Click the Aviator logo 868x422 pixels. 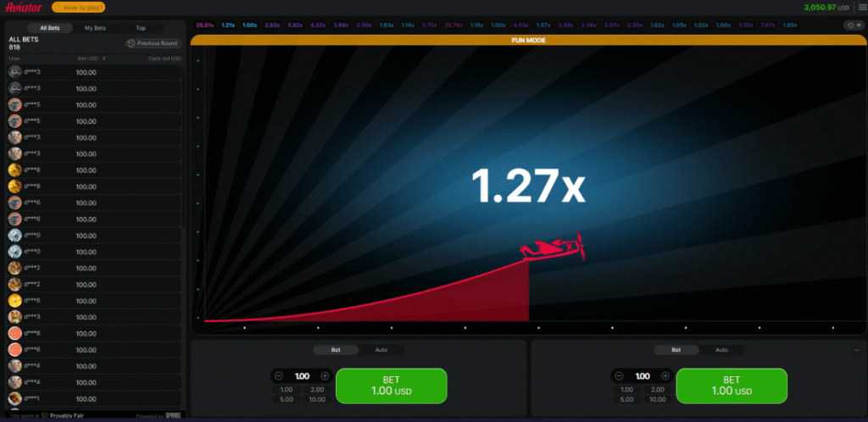pyautogui.click(x=24, y=7)
